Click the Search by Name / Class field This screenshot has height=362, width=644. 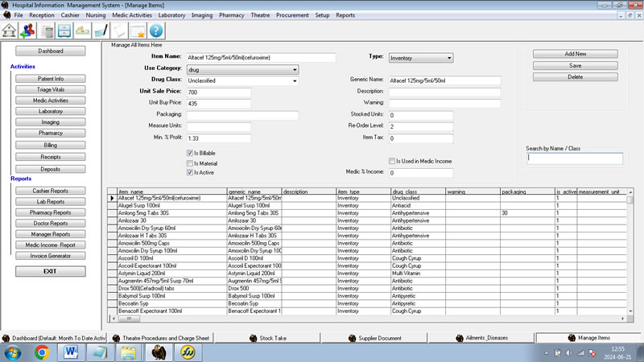(575, 158)
